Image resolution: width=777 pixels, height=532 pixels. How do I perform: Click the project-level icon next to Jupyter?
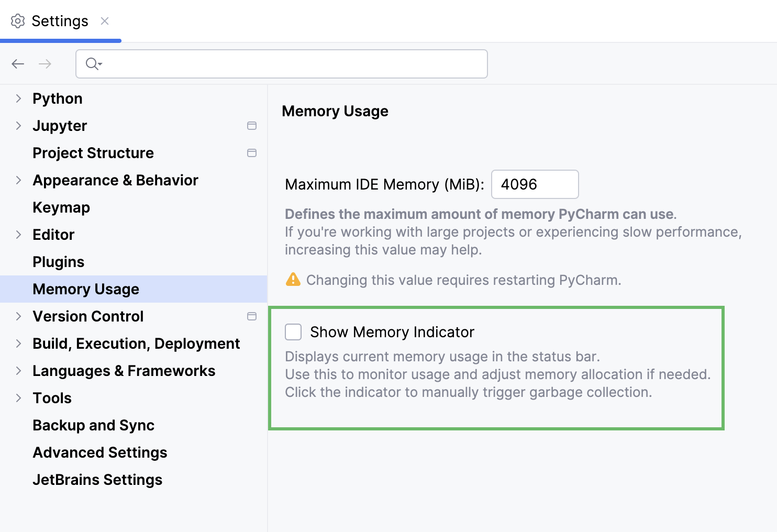pyautogui.click(x=252, y=126)
